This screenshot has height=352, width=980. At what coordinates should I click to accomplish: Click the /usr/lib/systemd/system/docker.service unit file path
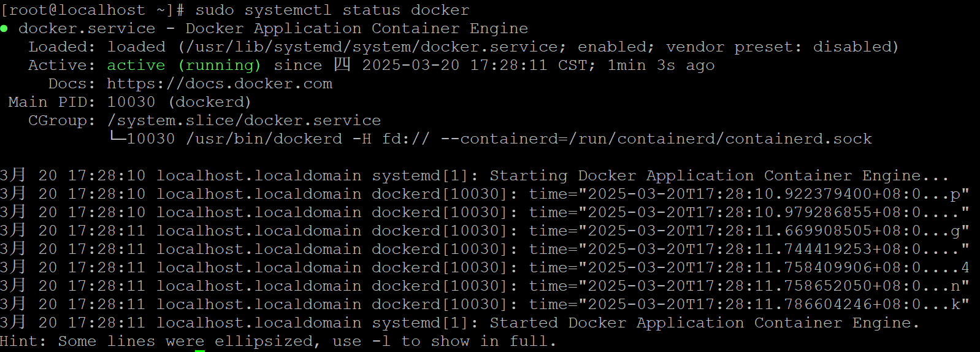373,47
